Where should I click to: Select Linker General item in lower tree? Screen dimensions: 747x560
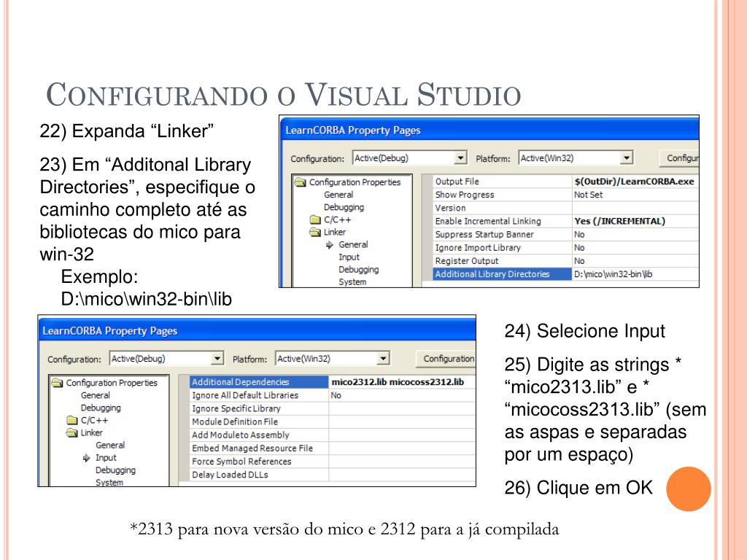110,445
